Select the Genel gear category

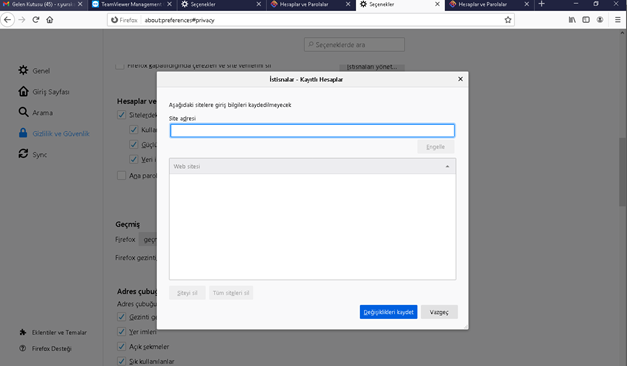click(34, 70)
